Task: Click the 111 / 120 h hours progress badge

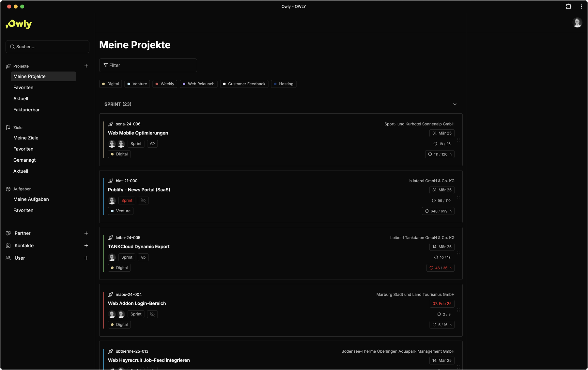Action: [440, 154]
